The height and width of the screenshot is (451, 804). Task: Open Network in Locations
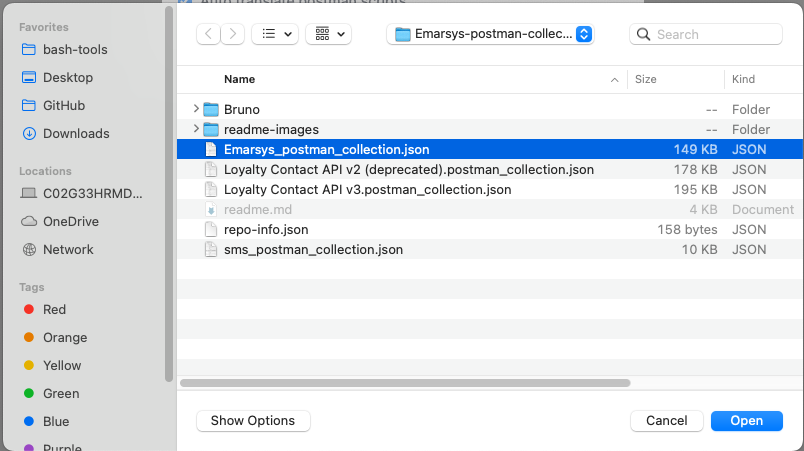coord(68,250)
